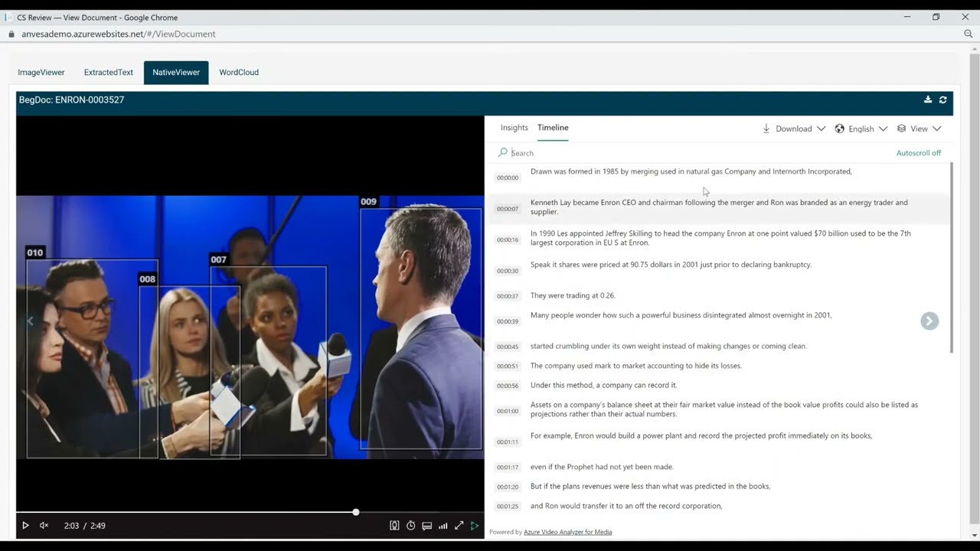Click the previous arrow on video left edge
The image size is (980, 551).
click(31, 321)
